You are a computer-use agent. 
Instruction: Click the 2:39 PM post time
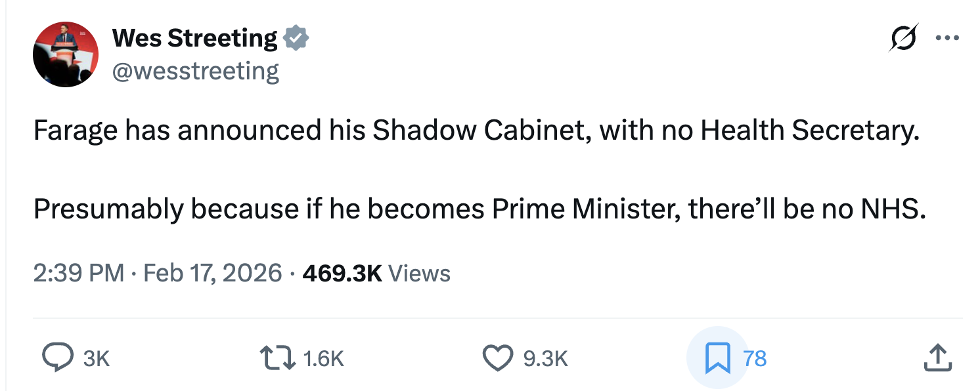point(78,273)
